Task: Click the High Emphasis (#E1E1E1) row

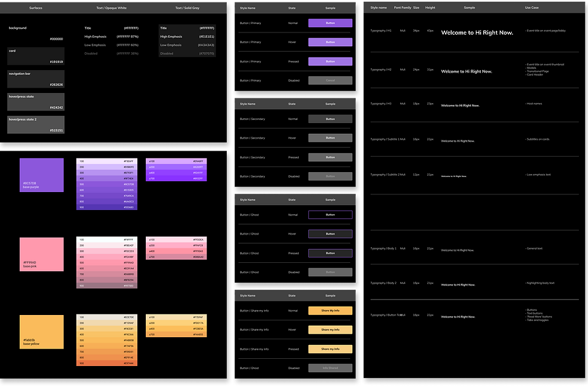Action: pyautogui.click(x=187, y=37)
